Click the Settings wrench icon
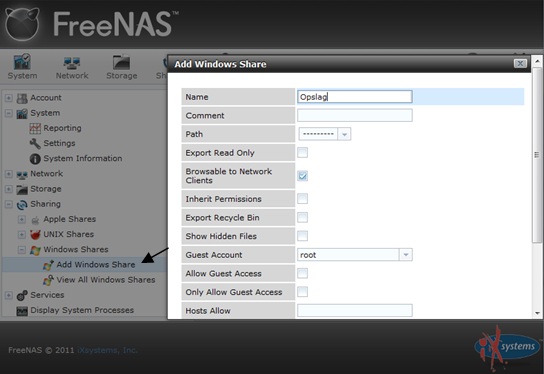 (35, 143)
